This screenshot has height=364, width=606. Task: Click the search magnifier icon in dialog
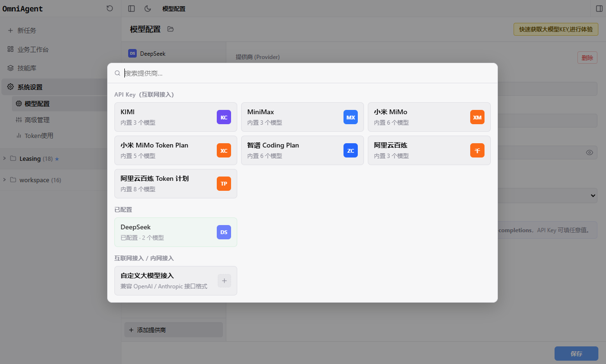tap(117, 73)
